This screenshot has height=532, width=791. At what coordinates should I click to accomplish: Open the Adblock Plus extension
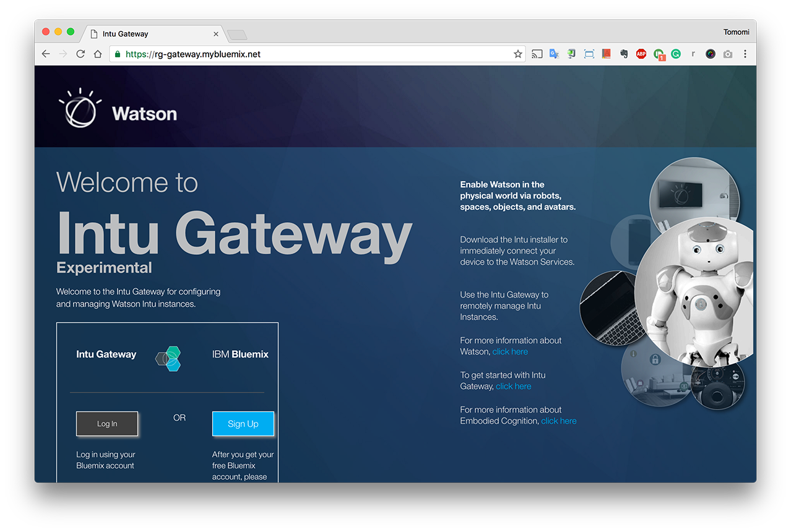[641, 54]
